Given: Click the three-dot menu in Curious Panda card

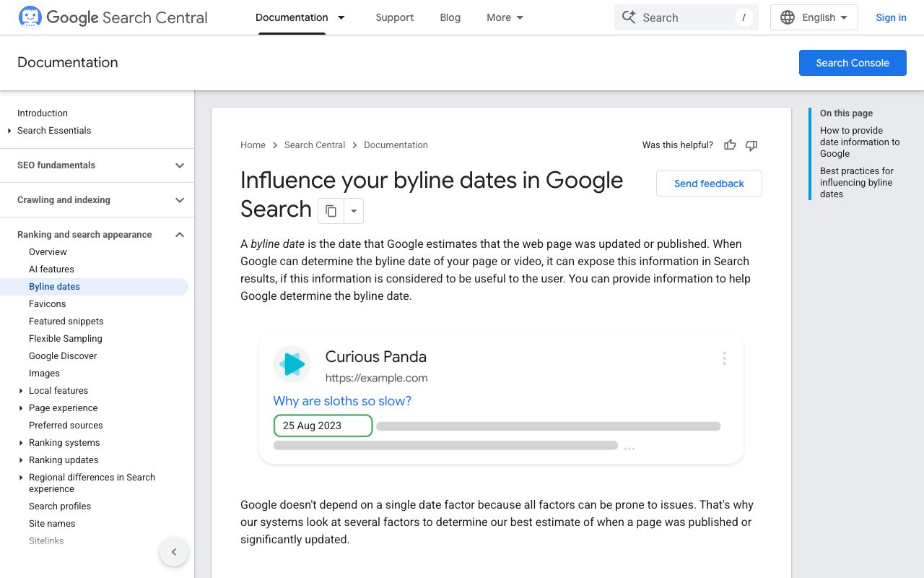Looking at the screenshot, I should (x=724, y=358).
